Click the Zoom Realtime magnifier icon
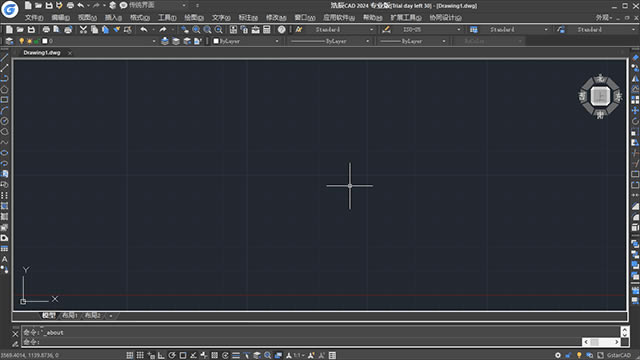 point(196,29)
